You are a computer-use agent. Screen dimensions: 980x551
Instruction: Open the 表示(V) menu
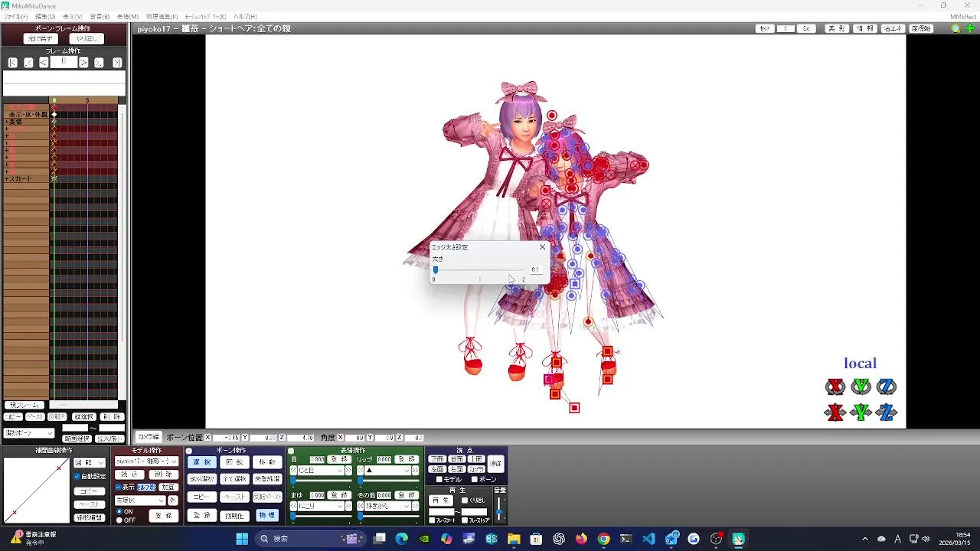73,17
